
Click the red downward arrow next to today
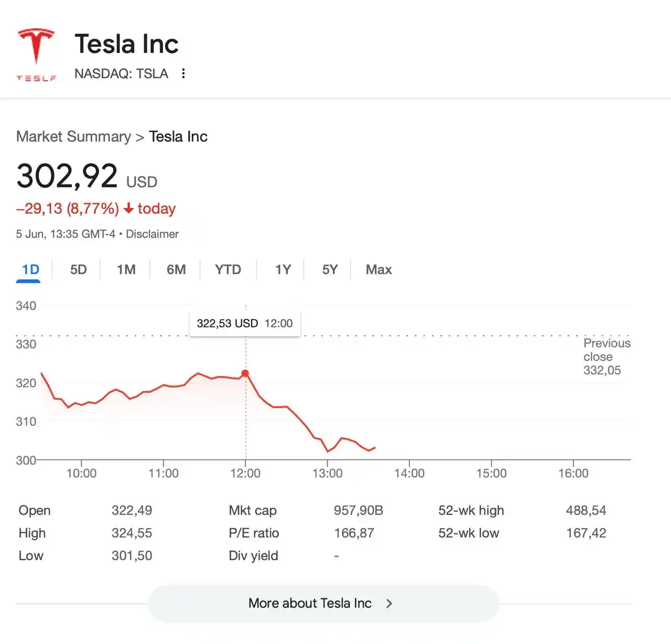click(128, 209)
